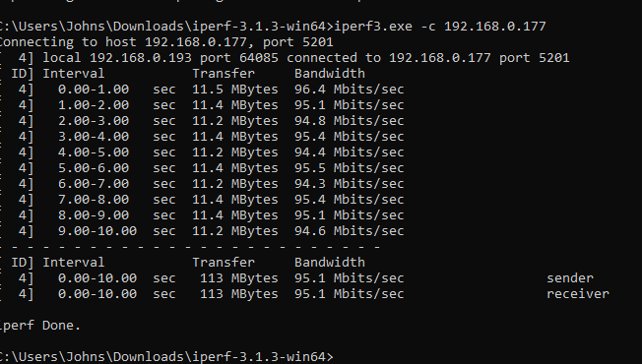Click the 9.00-10.00 interval entry

[x=97, y=231]
